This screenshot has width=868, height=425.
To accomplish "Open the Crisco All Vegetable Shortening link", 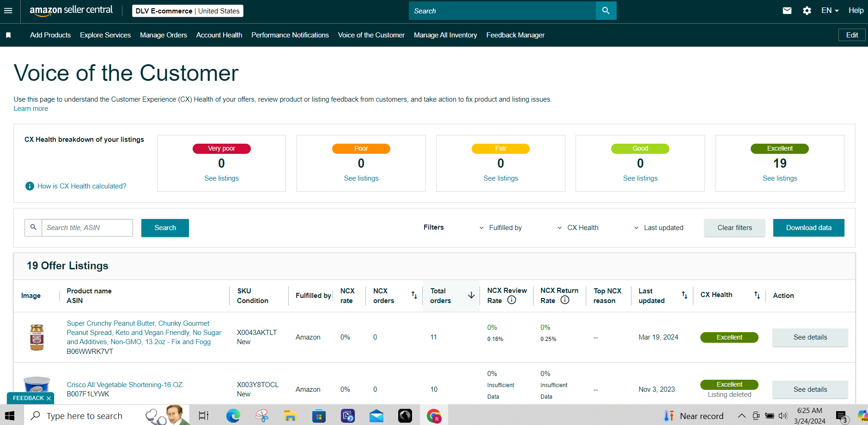I will (x=124, y=385).
